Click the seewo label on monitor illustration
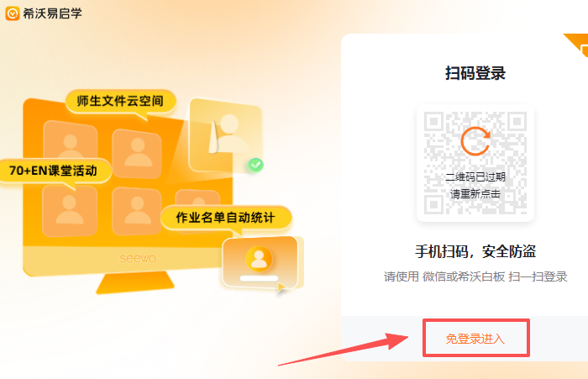The image size is (588, 379). 138,259
